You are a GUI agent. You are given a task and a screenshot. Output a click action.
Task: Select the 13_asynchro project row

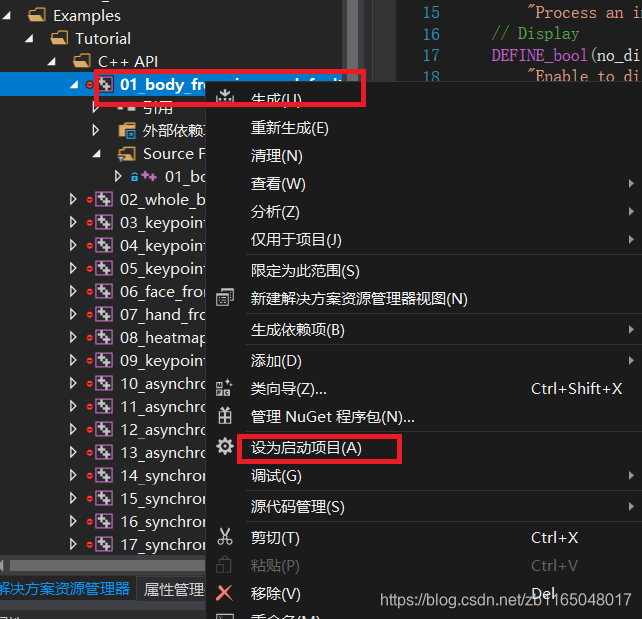tap(102, 452)
